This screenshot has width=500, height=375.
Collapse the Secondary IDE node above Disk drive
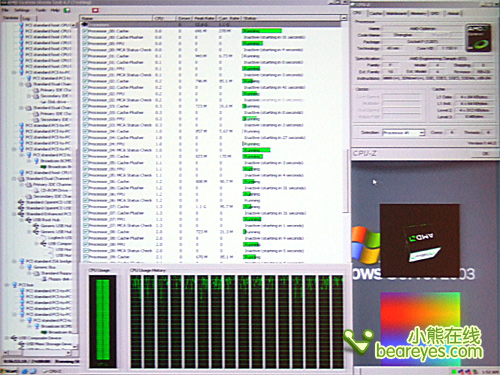29,96
